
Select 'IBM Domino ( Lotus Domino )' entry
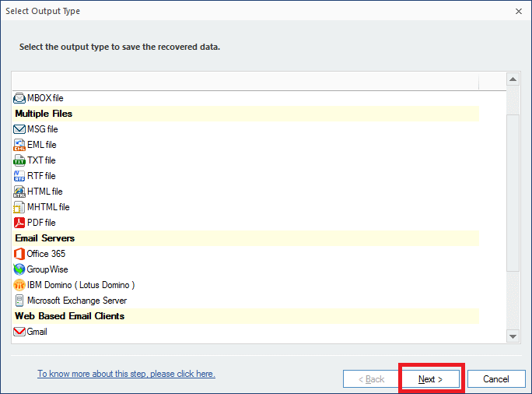(81, 285)
